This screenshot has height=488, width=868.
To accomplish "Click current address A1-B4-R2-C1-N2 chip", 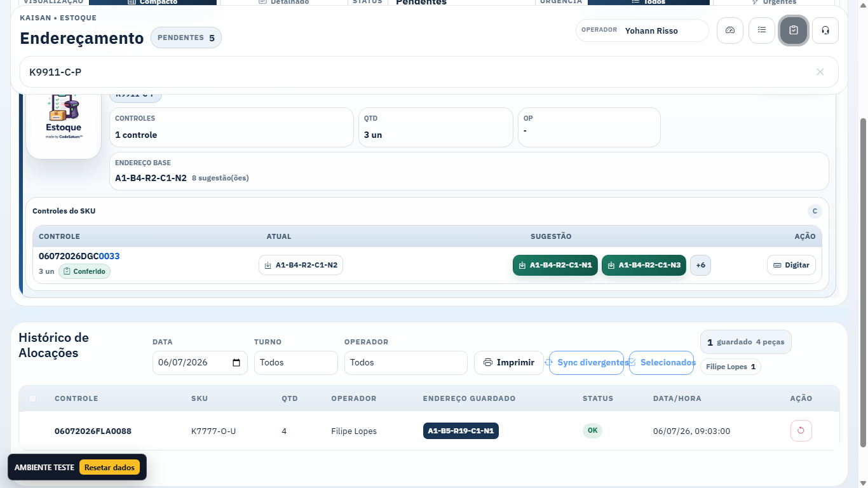I will pos(301,265).
